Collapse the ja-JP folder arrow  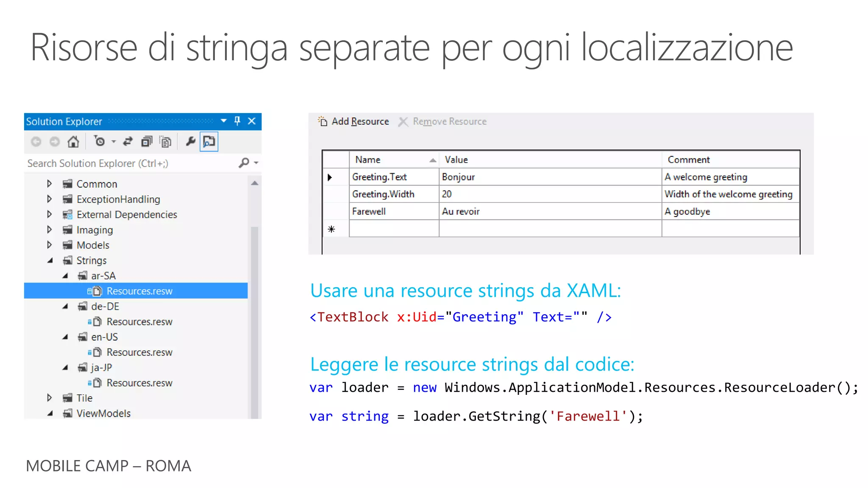65,367
